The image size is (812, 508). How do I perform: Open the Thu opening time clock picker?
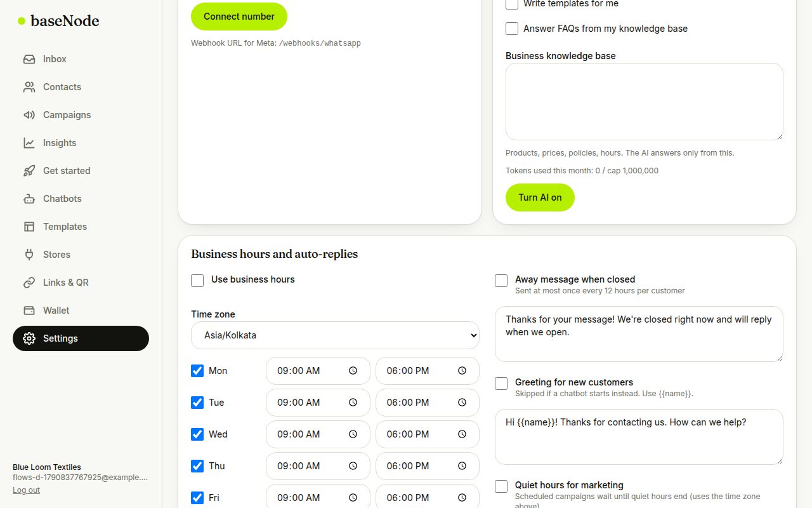353,466
